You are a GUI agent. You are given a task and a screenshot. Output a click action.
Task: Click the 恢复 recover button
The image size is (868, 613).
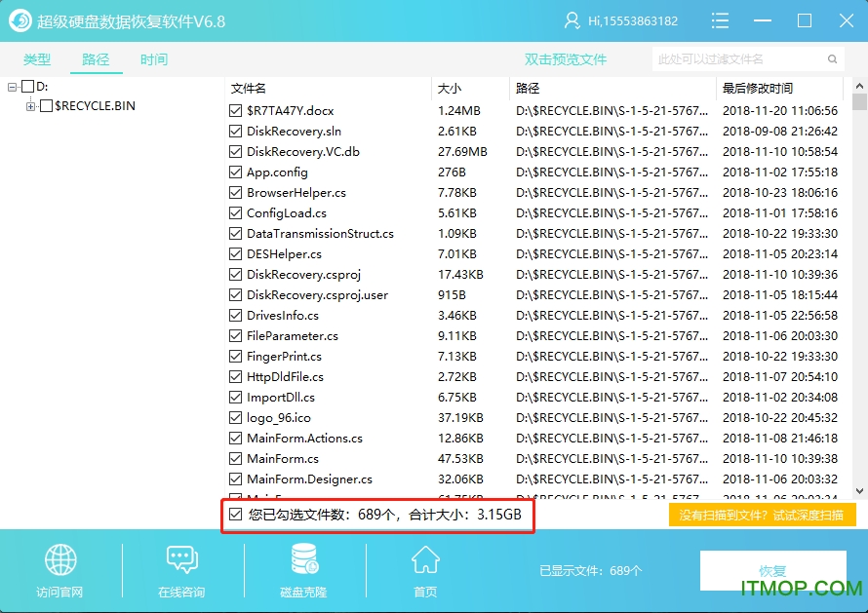click(772, 571)
